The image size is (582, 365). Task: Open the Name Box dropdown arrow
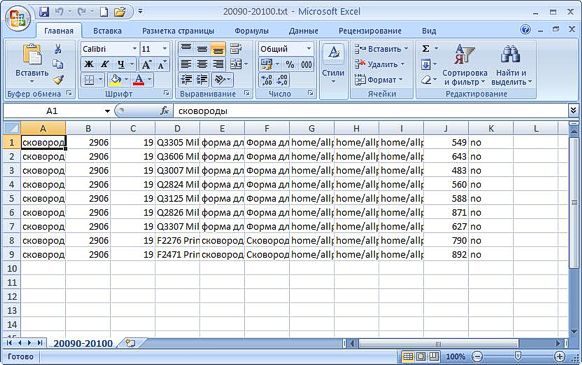(x=107, y=111)
